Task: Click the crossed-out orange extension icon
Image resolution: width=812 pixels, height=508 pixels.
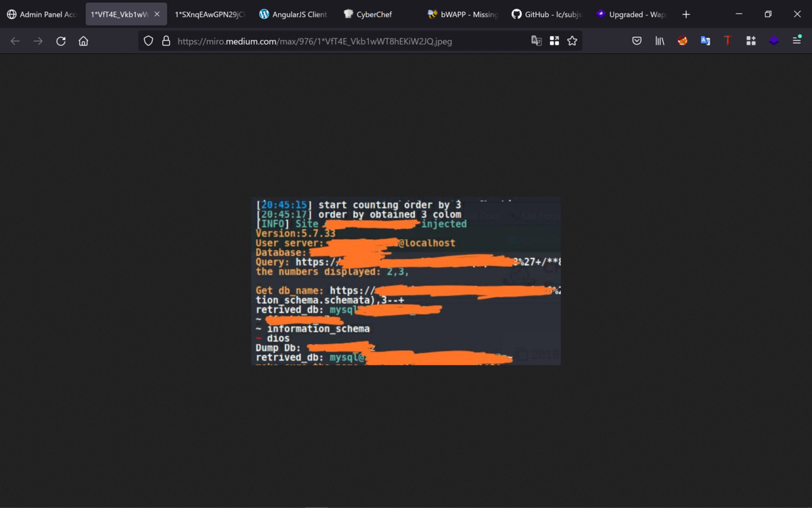Action: [683, 41]
